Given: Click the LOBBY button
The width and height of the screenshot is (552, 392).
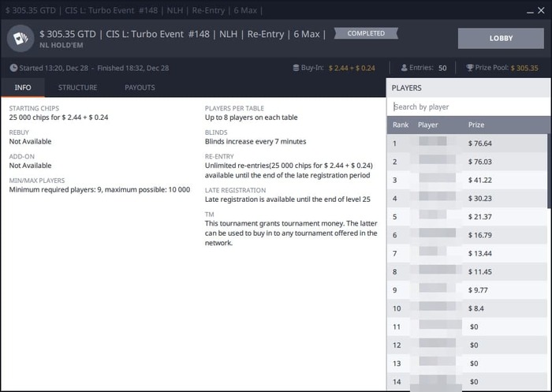Looking at the screenshot, I should click(501, 38).
